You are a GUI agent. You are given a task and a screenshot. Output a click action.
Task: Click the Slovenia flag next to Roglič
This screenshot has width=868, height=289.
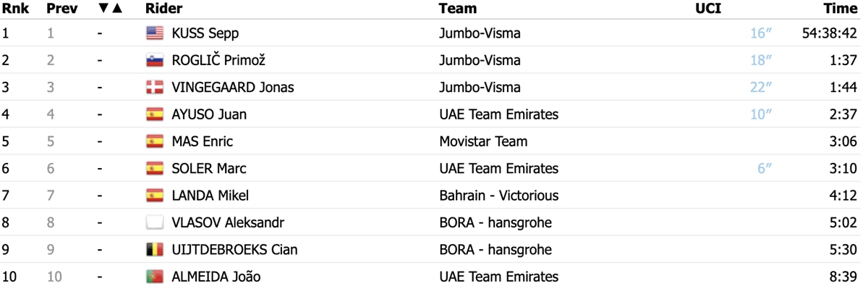[155, 60]
